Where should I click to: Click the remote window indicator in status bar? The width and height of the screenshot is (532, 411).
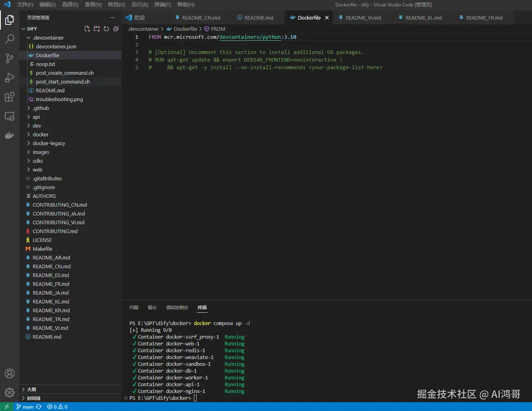[7, 407]
